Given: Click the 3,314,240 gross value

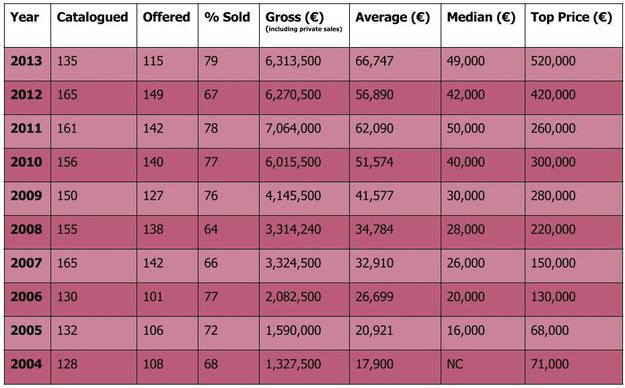Looking at the screenshot, I should tap(293, 229).
